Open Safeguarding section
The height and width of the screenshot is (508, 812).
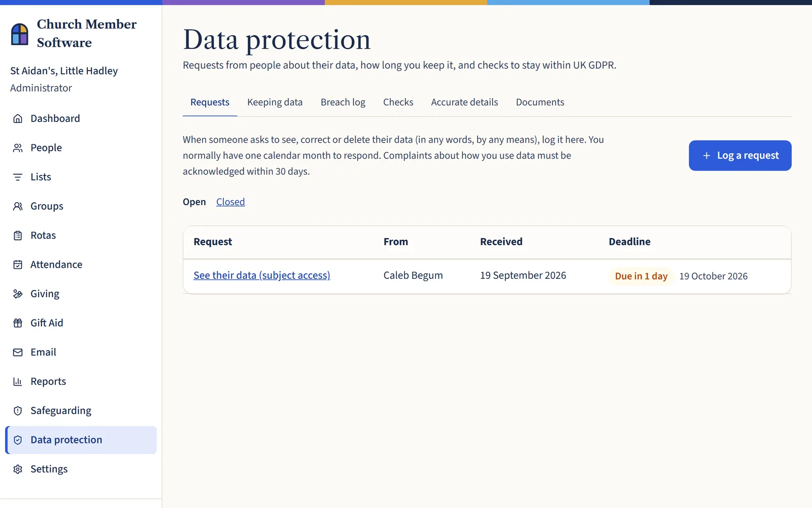(x=81, y=410)
